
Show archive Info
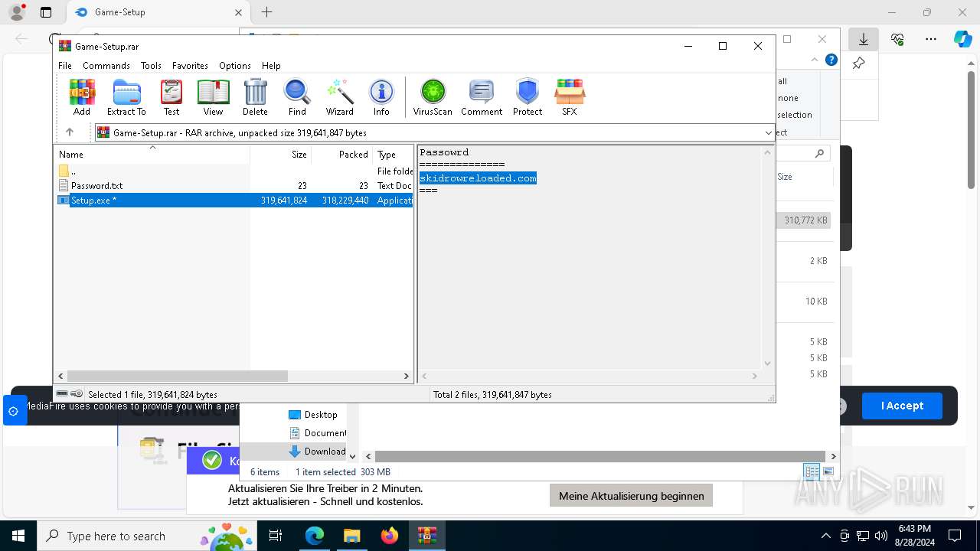(381, 97)
